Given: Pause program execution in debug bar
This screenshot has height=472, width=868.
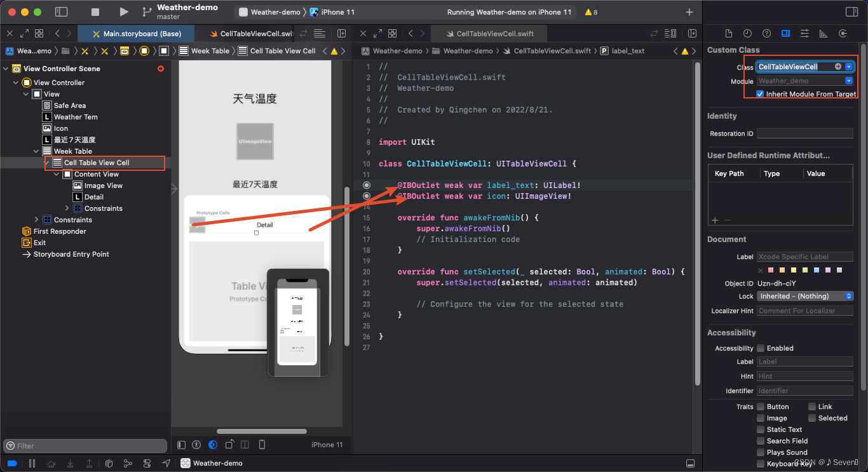Looking at the screenshot, I should click(32, 463).
